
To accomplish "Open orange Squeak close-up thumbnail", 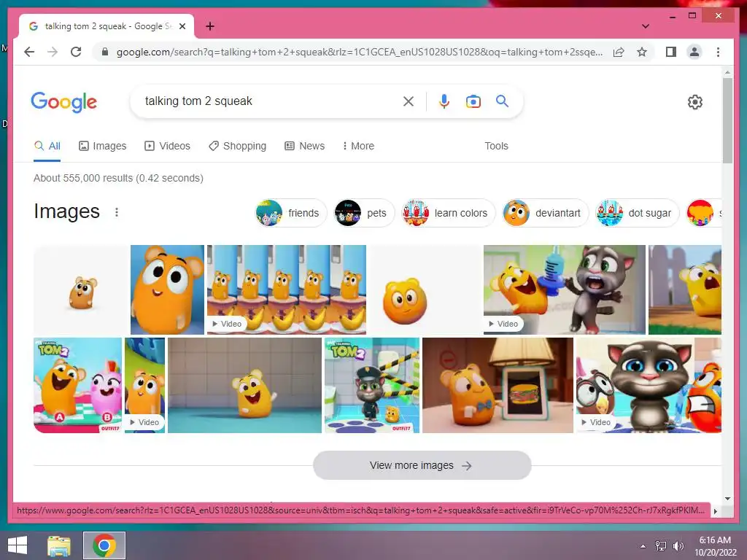I will 167,289.
